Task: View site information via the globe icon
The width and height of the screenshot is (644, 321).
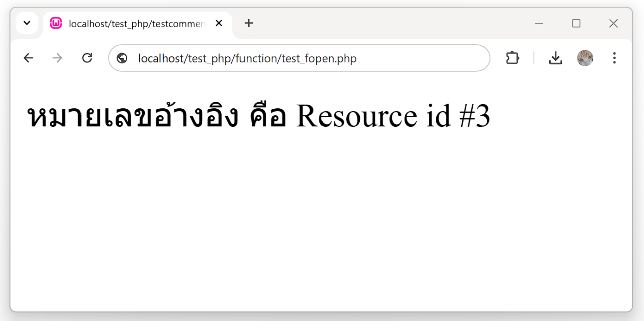Action: 122,58
